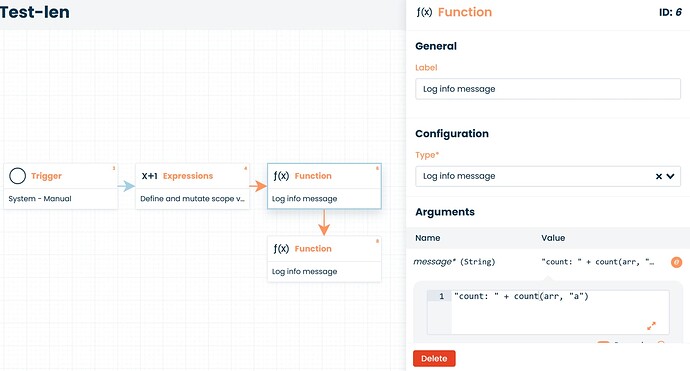The image size is (690, 371).
Task: Click the f(x) icon in the Function panel header
Action: coord(424,12)
